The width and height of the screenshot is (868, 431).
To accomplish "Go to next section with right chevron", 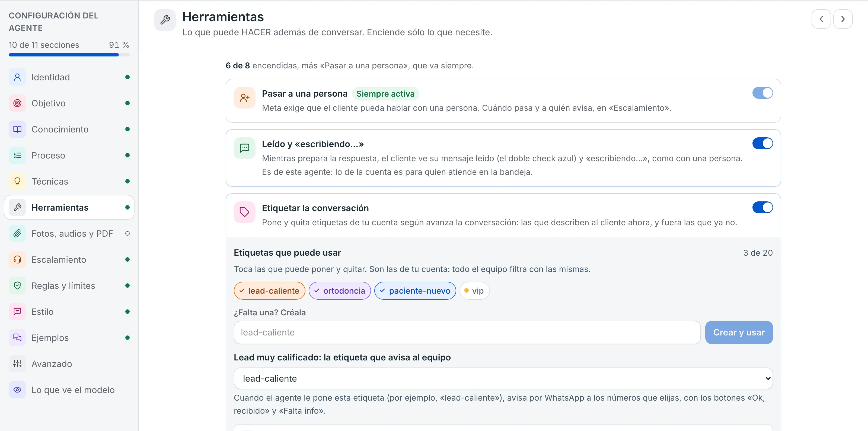I will (843, 19).
